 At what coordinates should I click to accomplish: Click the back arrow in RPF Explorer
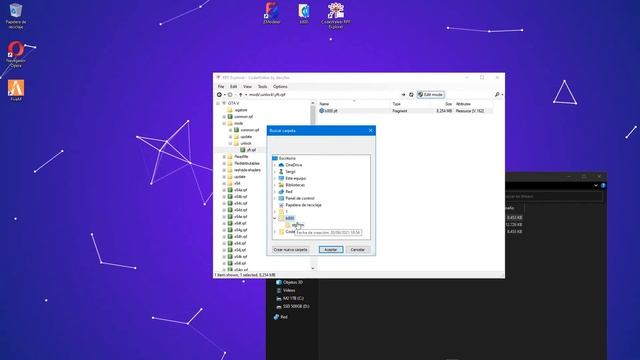(219, 95)
